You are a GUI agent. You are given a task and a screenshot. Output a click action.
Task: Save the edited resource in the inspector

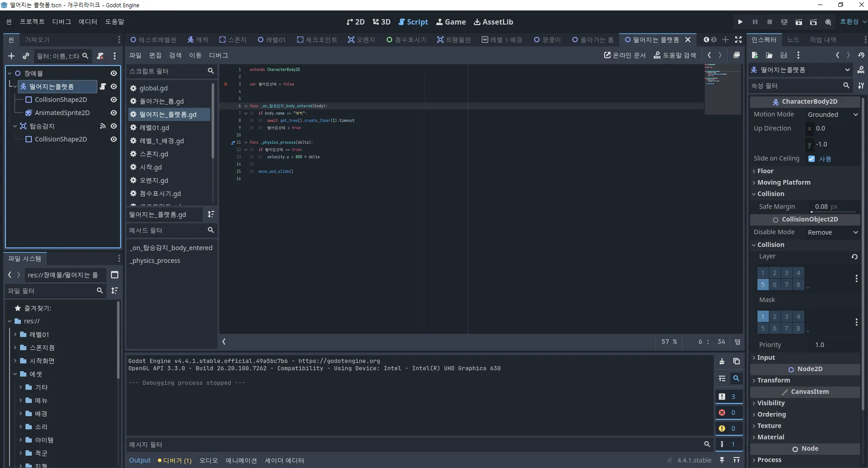(784, 55)
